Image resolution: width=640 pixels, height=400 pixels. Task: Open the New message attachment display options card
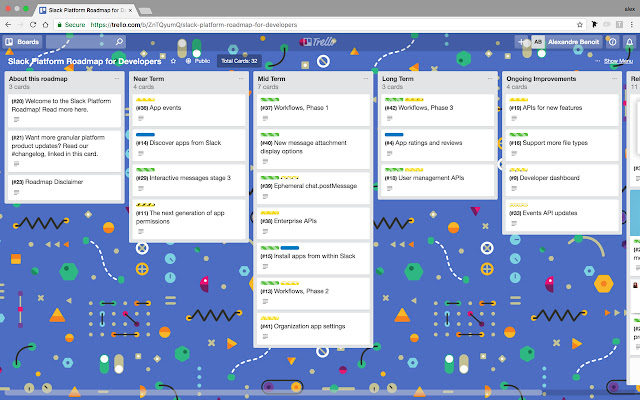tap(313, 149)
